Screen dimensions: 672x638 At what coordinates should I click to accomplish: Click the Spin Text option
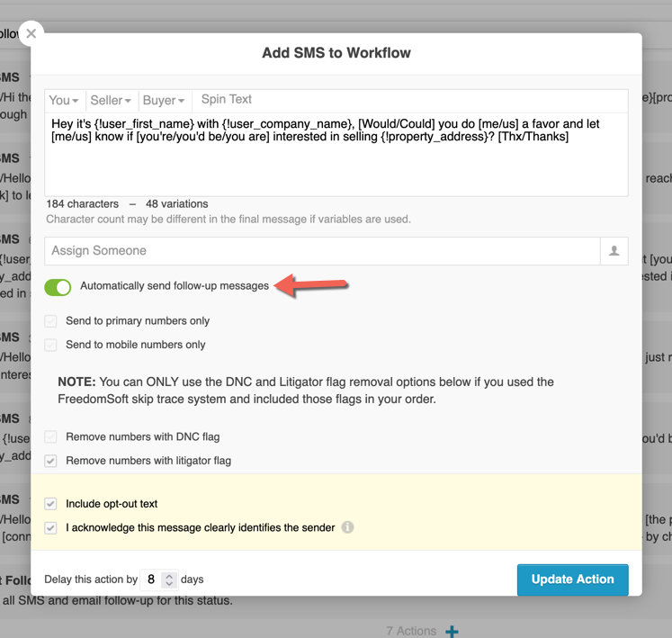226,100
